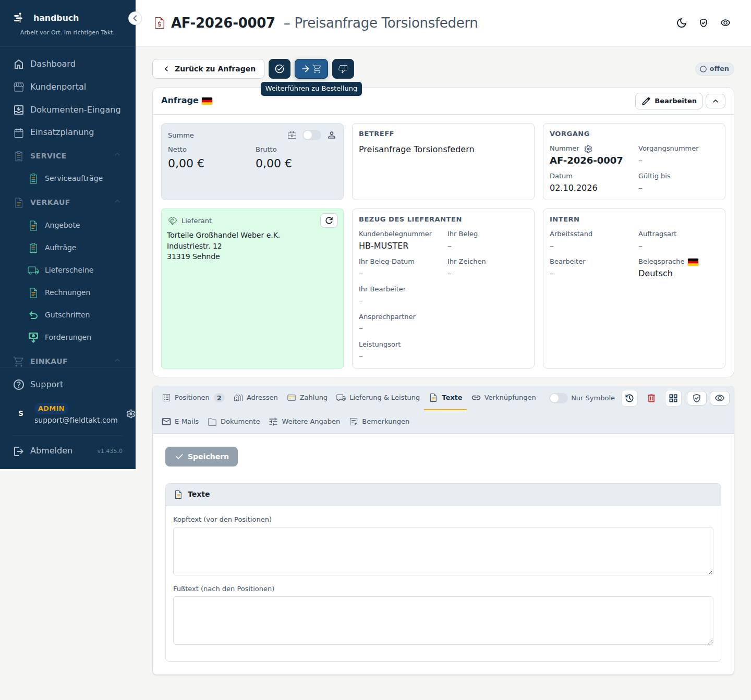Click shield check icon in tab bar
The image size is (751, 700).
pos(697,398)
